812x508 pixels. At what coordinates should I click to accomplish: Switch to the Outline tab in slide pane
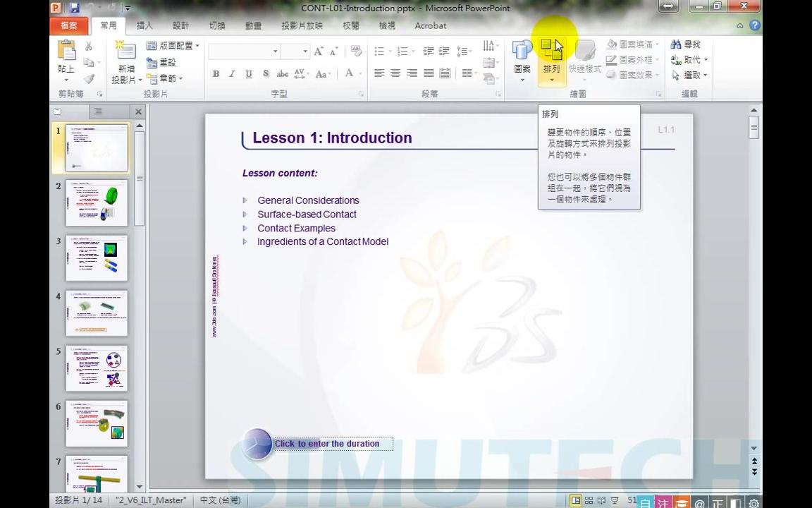98,111
